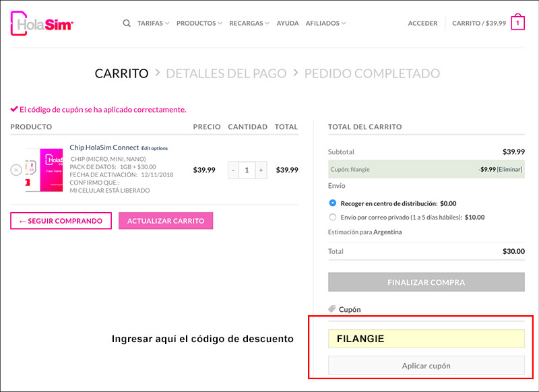Click the CHIP (MICRO, MINI, NANO) text
Viewport: 539px width, 392px height.
pyautogui.click(x=108, y=159)
